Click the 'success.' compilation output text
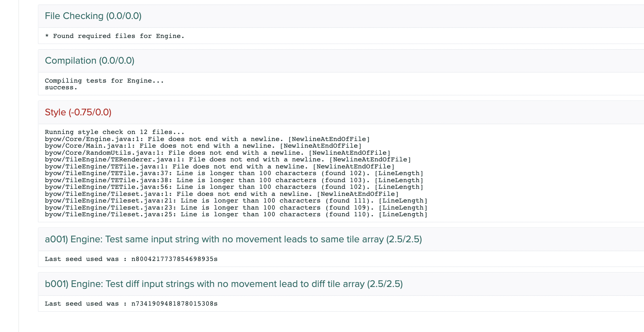This screenshot has height=332, width=644. [61, 88]
